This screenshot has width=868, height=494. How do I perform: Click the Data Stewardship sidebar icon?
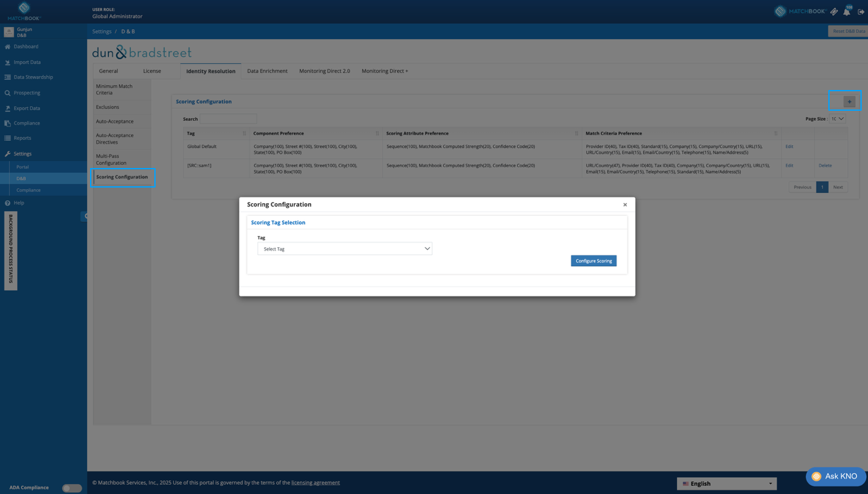[8, 77]
